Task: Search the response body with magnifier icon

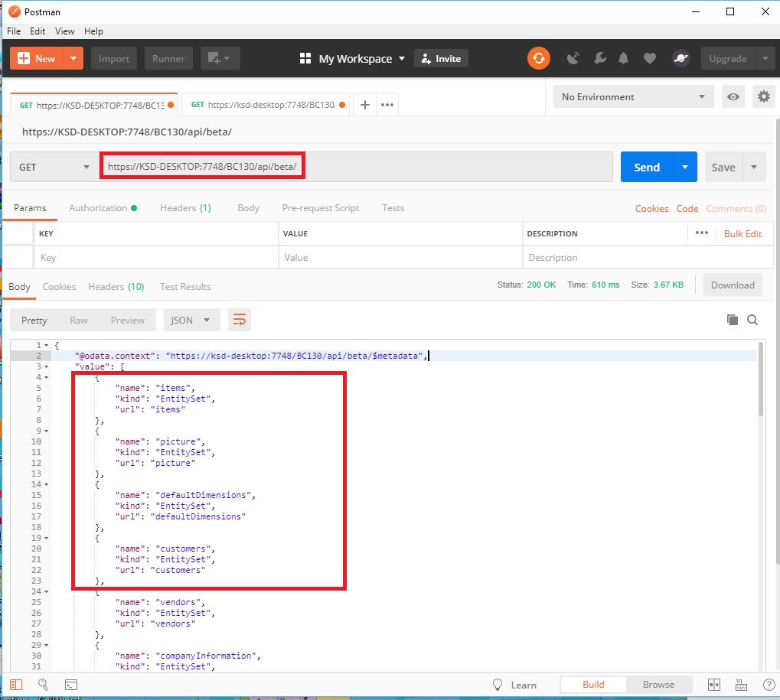Action: [x=752, y=321]
